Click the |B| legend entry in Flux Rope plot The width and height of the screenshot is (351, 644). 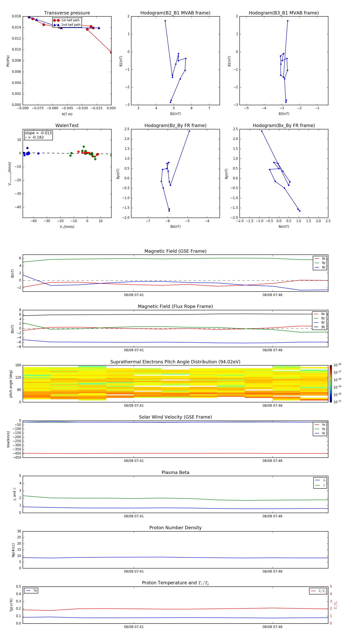(x=320, y=327)
